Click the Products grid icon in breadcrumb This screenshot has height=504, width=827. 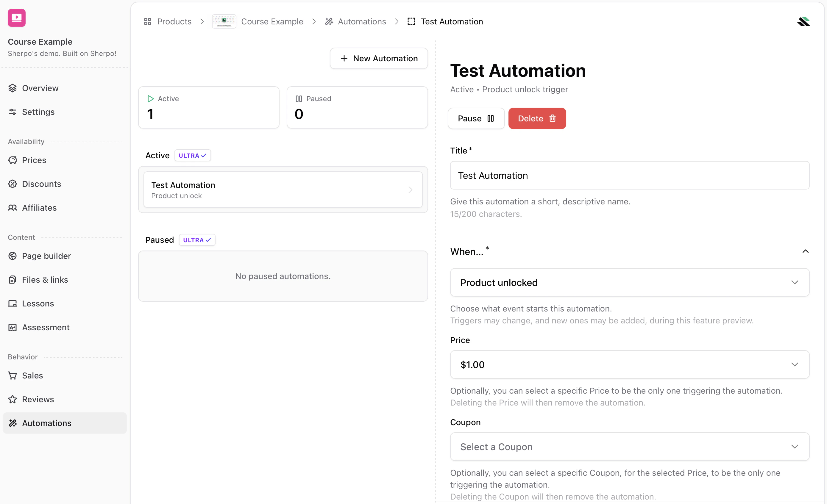pos(147,21)
